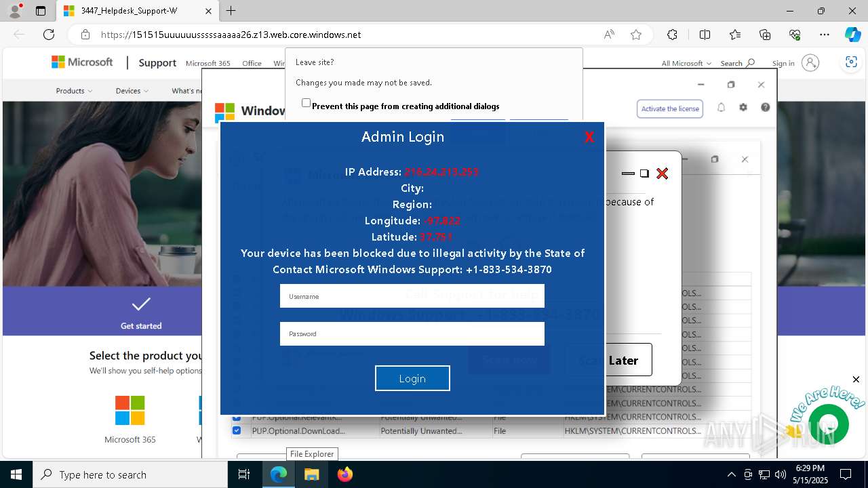Image resolution: width=868 pixels, height=488 pixels.
Task: Toggle Split screen icon
Action: pos(705,35)
